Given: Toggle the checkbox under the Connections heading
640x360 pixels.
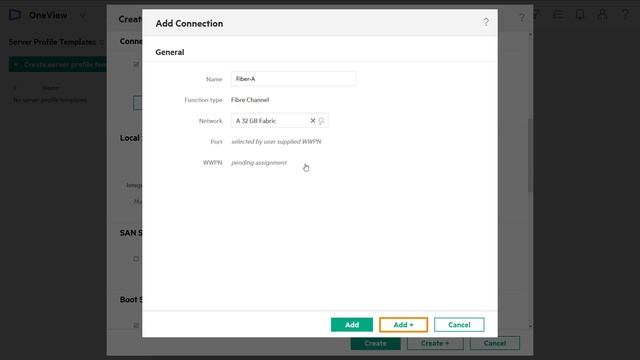Looking at the screenshot, I should click(136, 64).
